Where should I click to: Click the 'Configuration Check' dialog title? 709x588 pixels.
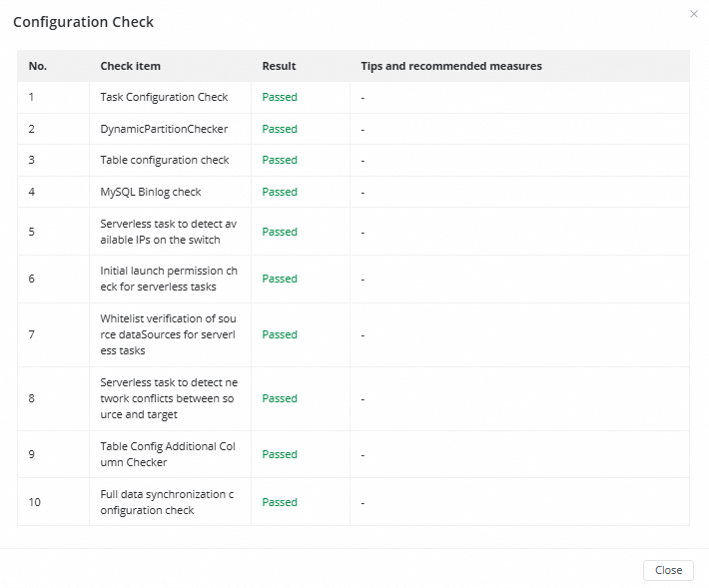(83, 22)
